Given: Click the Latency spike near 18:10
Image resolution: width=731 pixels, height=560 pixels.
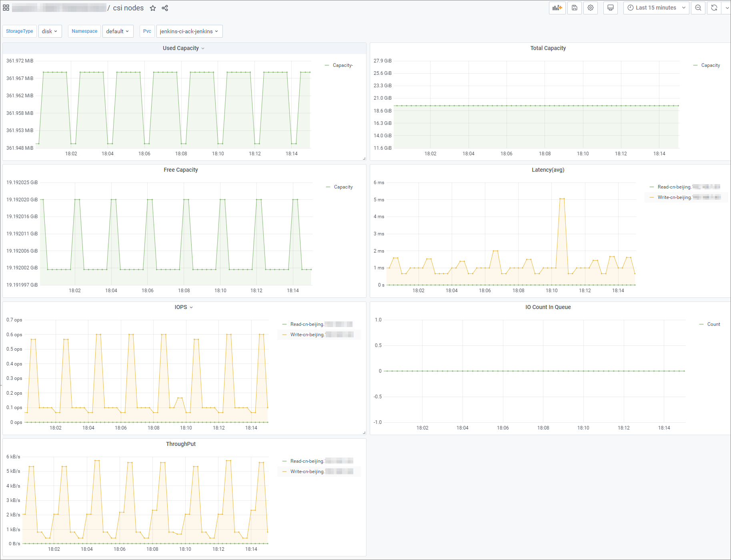Looking at the screenshot, I should [x=562, y=199].
